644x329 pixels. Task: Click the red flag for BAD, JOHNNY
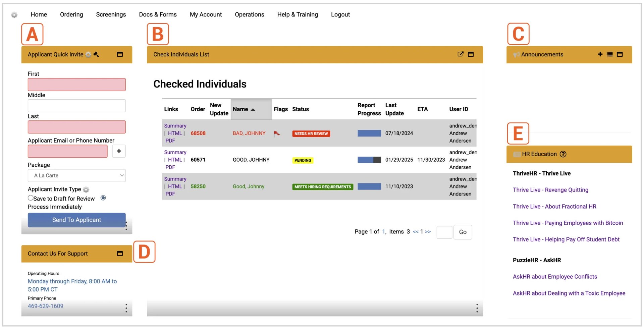coord(277,134)
